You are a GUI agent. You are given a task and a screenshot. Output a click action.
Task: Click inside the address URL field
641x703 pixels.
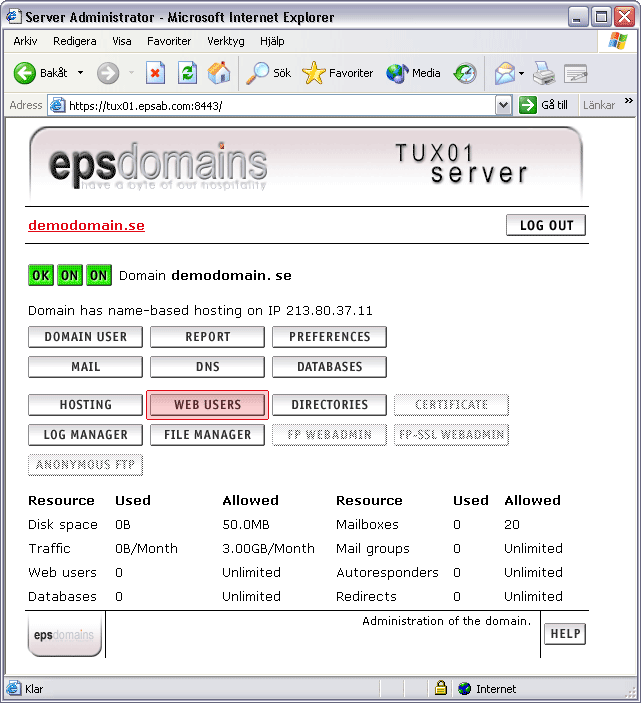point(280,105)
